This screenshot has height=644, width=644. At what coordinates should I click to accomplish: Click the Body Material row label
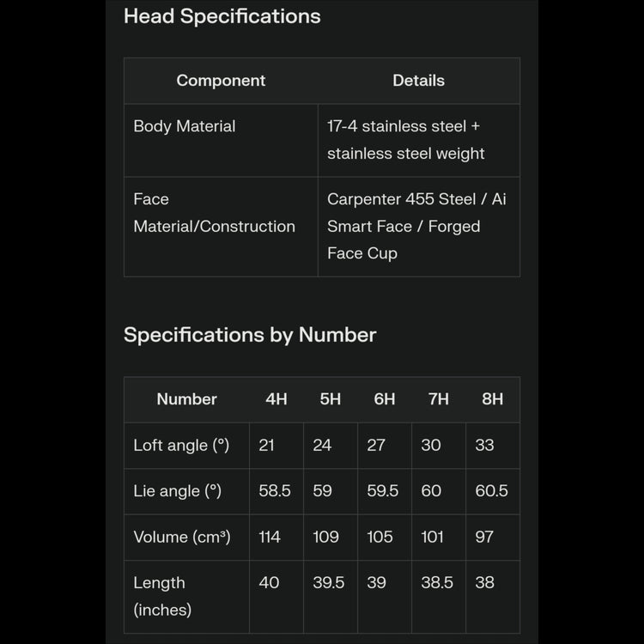pyautogui.click(x=184, y=126)
